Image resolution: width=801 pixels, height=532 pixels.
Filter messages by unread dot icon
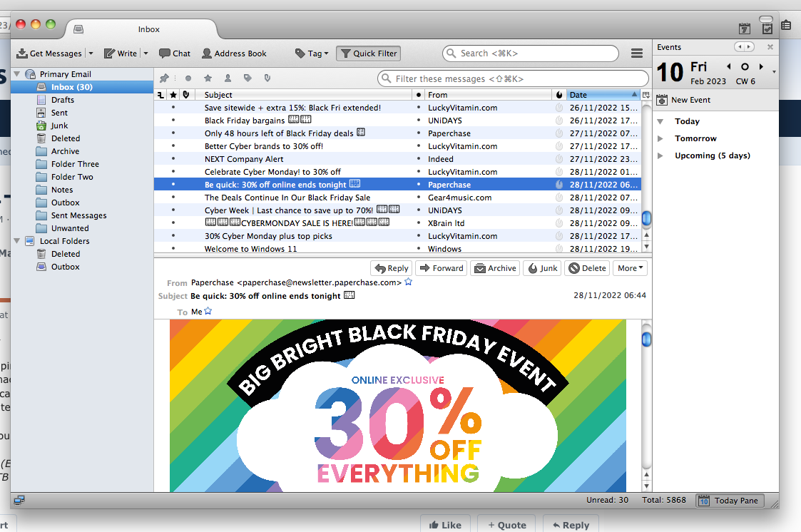click(188, 78)
